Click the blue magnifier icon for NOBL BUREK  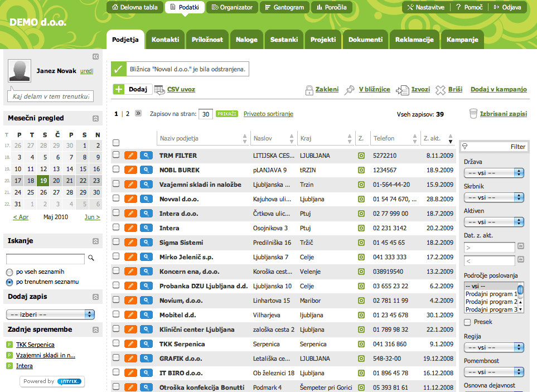pos(146,170)
